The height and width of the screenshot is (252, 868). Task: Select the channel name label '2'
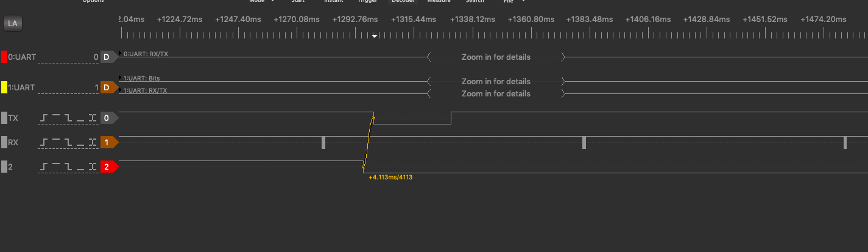pos(10,167)
